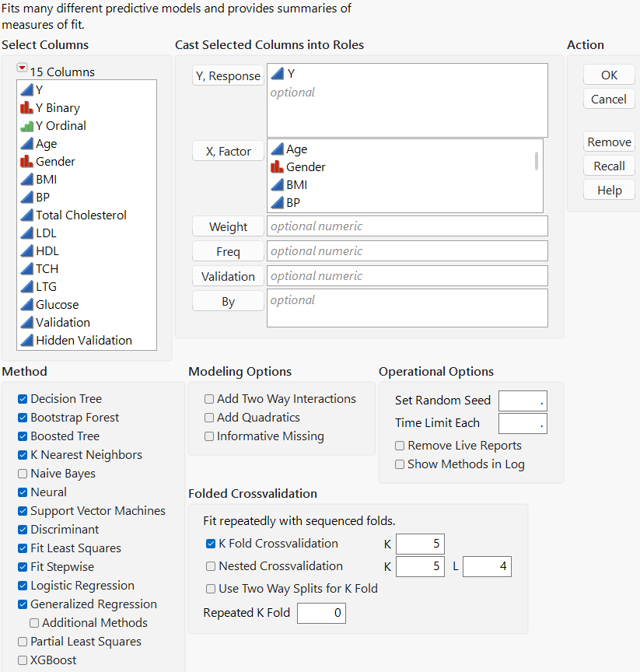Viewport: 640px width, 672px height.
Task: Click the continuous icon next to Glucose
Action: coord(26,305)
